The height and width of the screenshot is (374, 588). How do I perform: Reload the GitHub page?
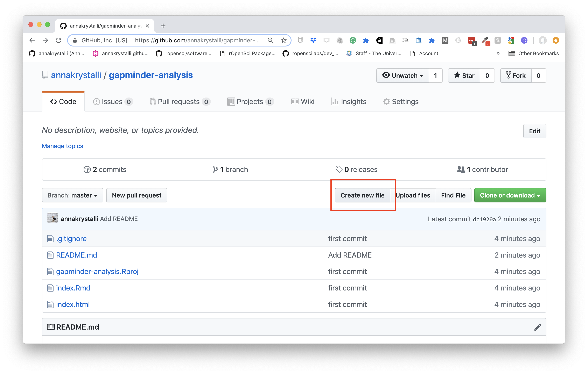pos(59,40)
